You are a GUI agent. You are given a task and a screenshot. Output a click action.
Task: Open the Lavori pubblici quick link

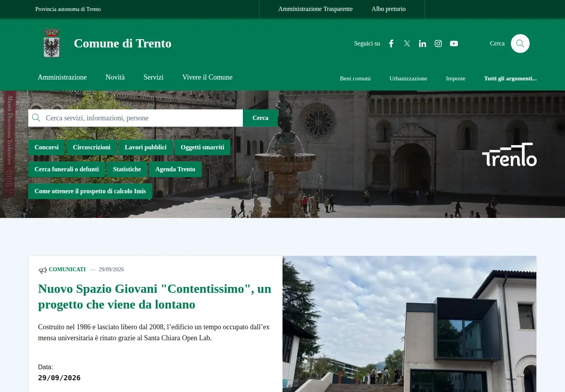[146, 147]
